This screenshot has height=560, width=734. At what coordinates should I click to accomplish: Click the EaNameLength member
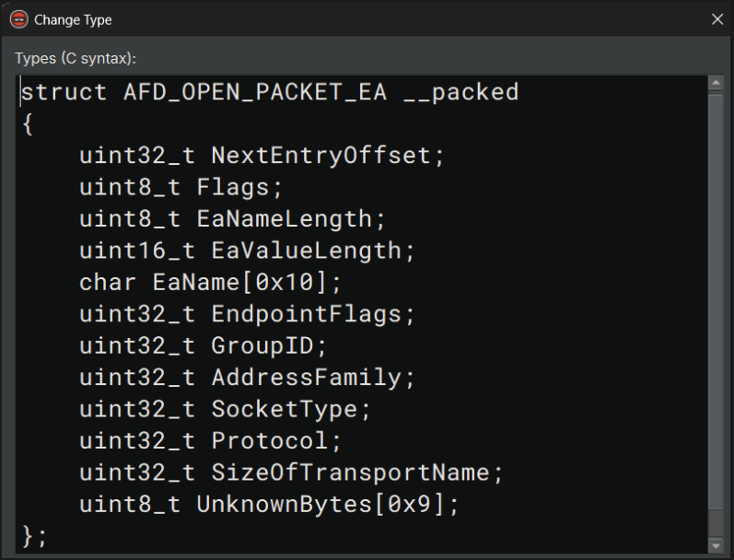(x=285, y=219)
